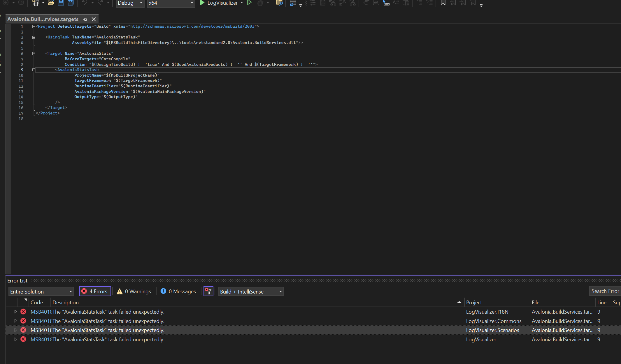Viewport: 621px width, 364px height.
Task: Toggle a bookmark using the bookmark icon
Action: pos(443,3)
